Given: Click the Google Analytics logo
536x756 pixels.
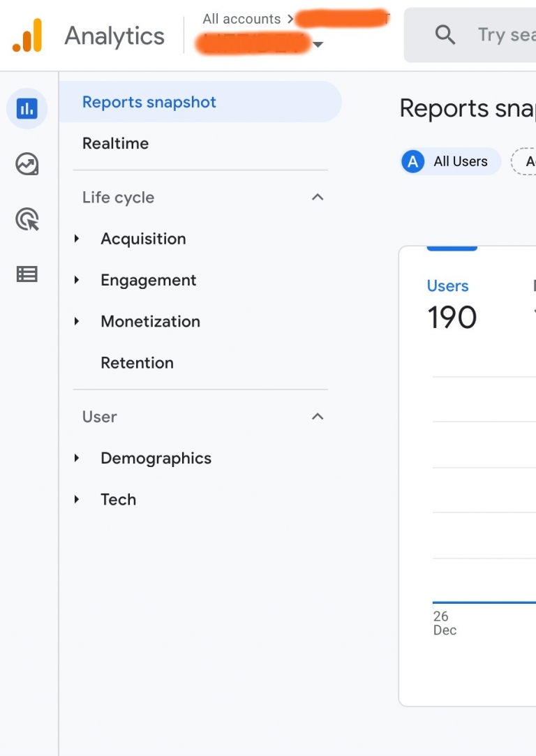Looking at the screenshot, I should coord(91,36).
